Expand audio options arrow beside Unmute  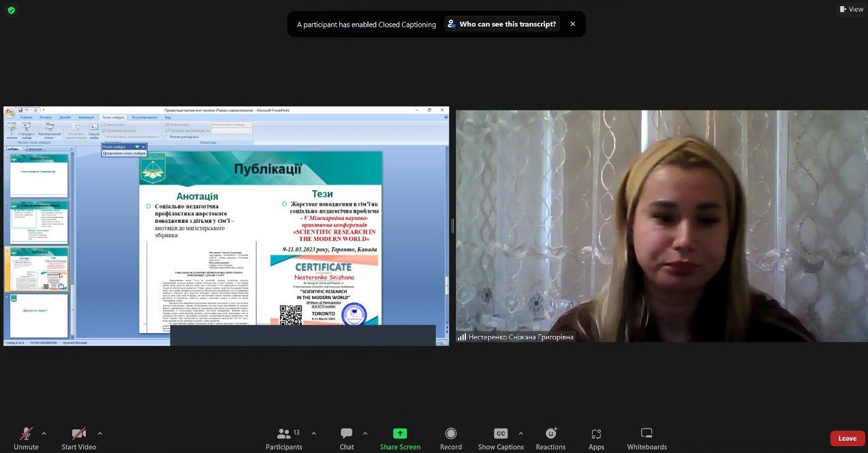tap(44, 433)
